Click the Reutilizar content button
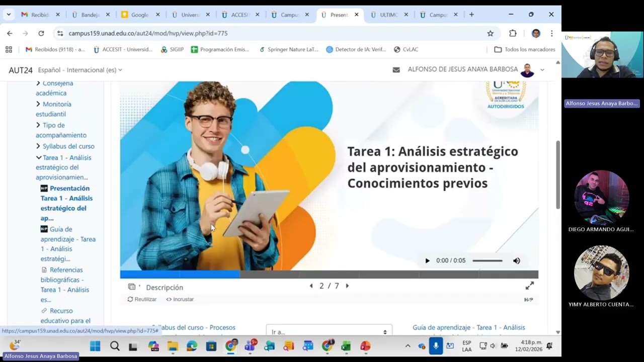644x362 pixels. tap(142, 299)
